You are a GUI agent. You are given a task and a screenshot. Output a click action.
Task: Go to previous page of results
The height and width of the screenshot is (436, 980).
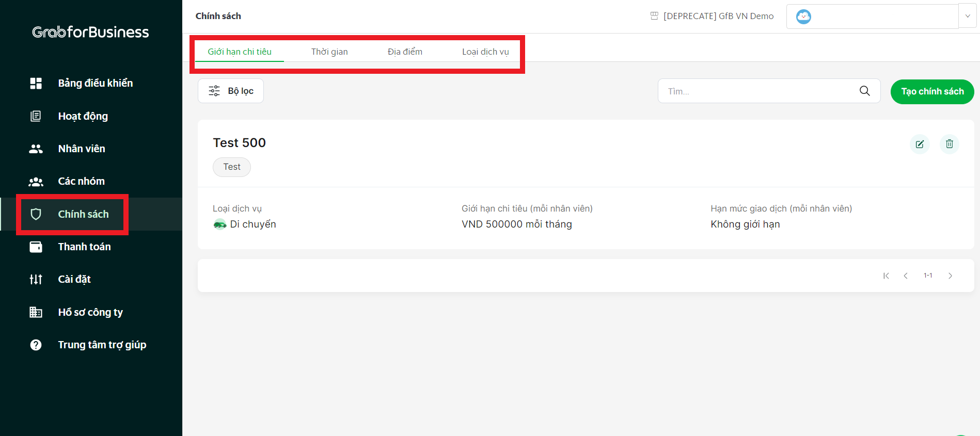[x=906, y=276]
